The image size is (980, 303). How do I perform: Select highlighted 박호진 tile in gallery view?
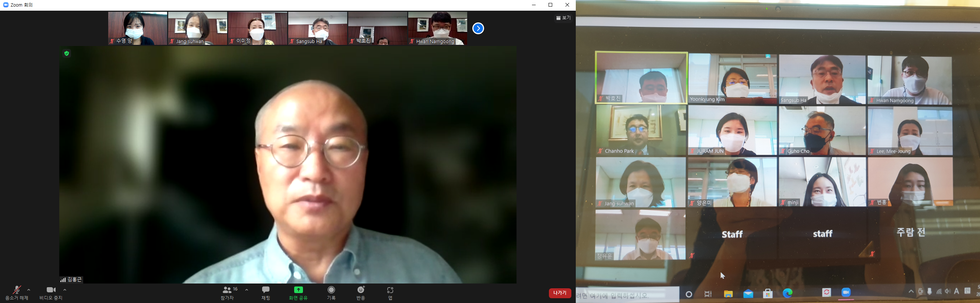click(x=641, y=78)
